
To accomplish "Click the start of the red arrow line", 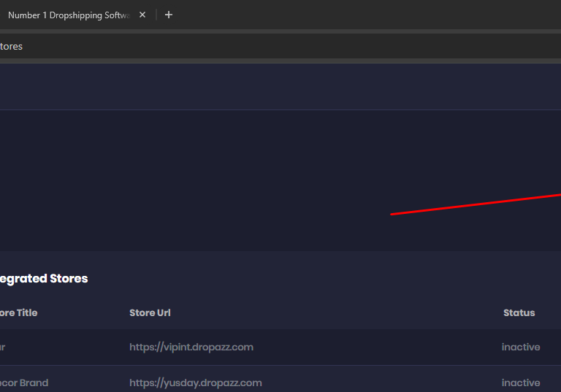I will (392, 214).
